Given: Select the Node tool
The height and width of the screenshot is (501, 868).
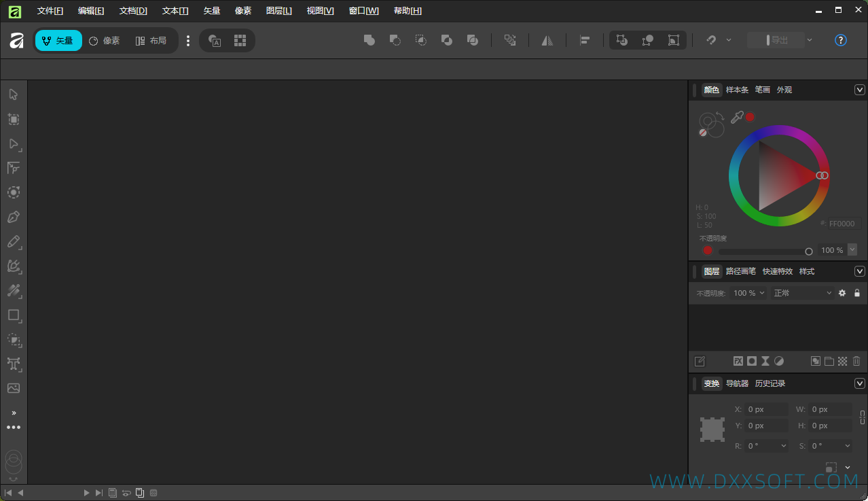Looking at the screenshot, I should pos(14,143).
